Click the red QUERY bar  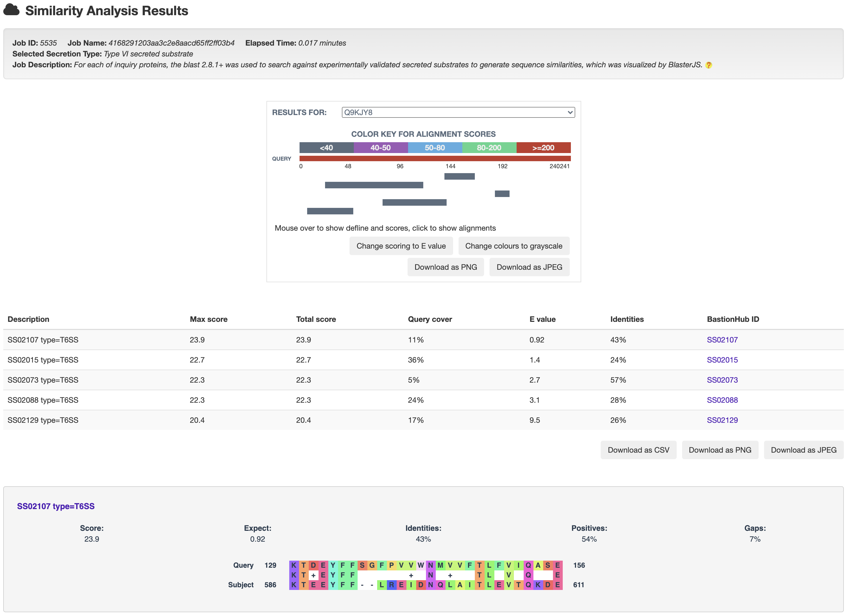[x=435, y=158]
